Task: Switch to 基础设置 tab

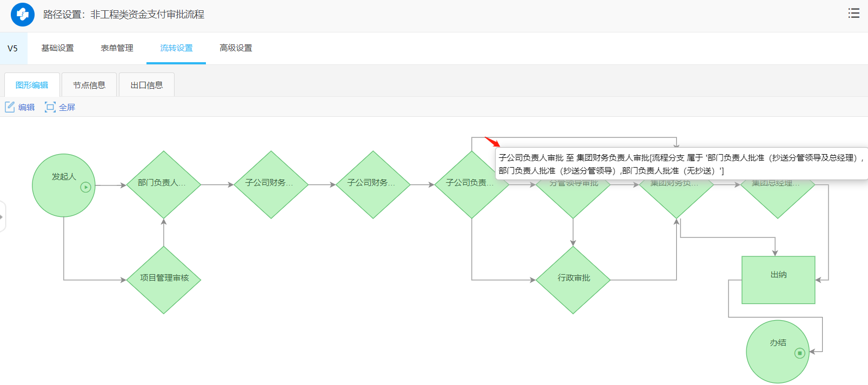Action: (58, 48)
